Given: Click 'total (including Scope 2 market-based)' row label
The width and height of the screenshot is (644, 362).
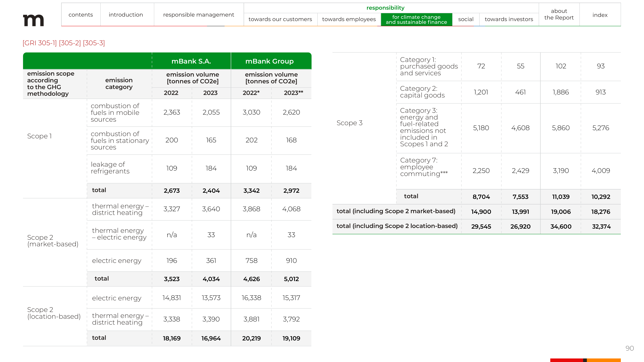Looking at the screenshot, I should pos(396,211).
